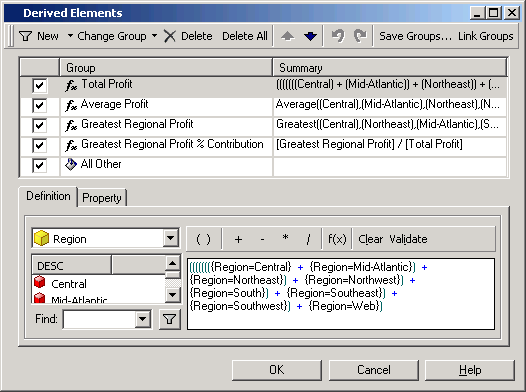This screenshot has width=526, height=392.
Task: Insert function using f(x) button
Action: [337, 239]
